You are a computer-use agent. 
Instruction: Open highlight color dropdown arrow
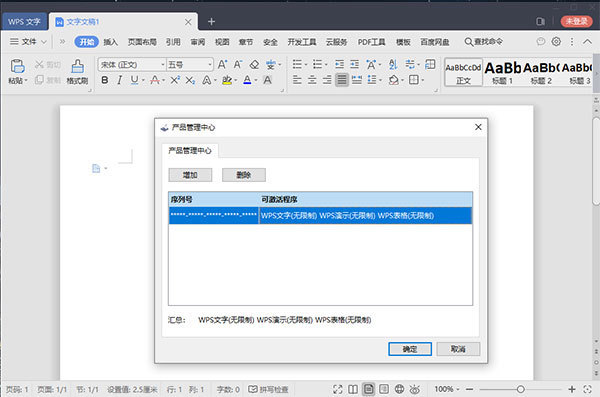click(x=235, y=80)
